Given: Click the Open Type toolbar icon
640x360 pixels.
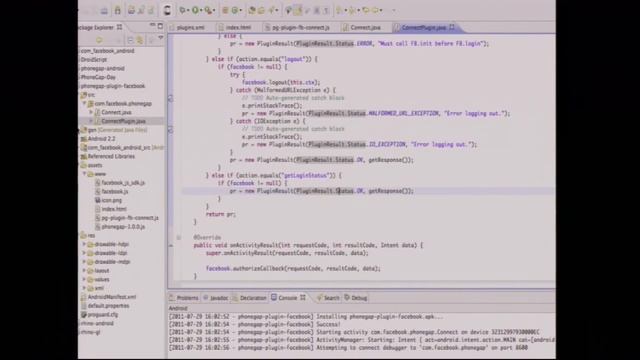Looking at the screenshot, I should tap(252, 10).
